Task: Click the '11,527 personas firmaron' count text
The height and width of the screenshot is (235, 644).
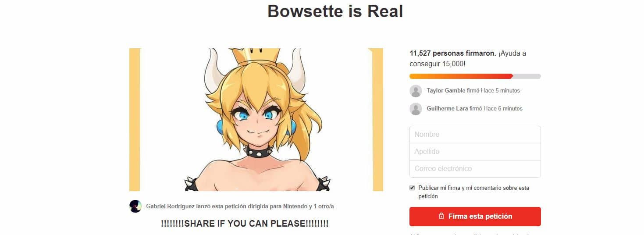Action: pos(453,53)
